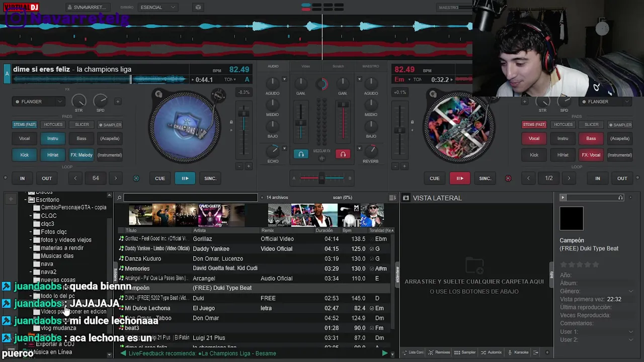Viewport: 644px width, 362px height.
Task: Toggle right deck Vocal stem pad
Action: point(534,138)
